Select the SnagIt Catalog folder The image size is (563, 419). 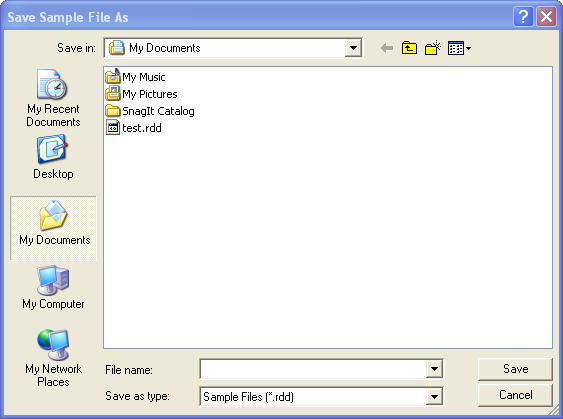pyautogui.click(x=150, y=111)
